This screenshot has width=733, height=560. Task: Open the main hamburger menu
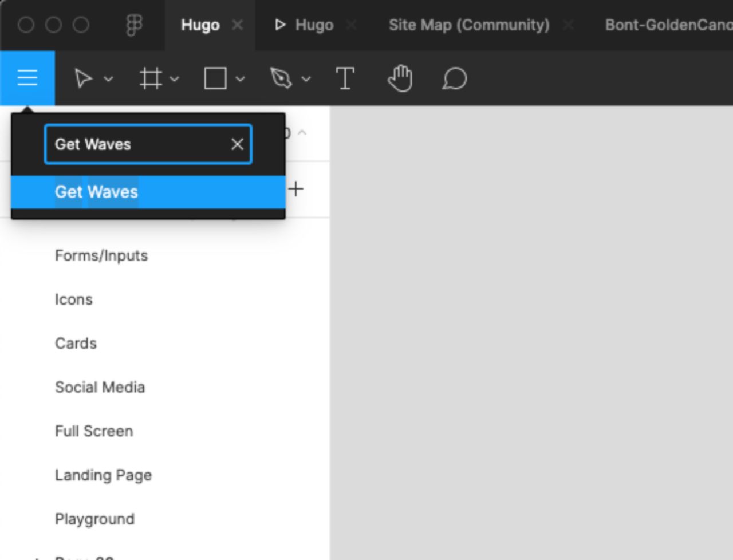(x=27, y=78)
